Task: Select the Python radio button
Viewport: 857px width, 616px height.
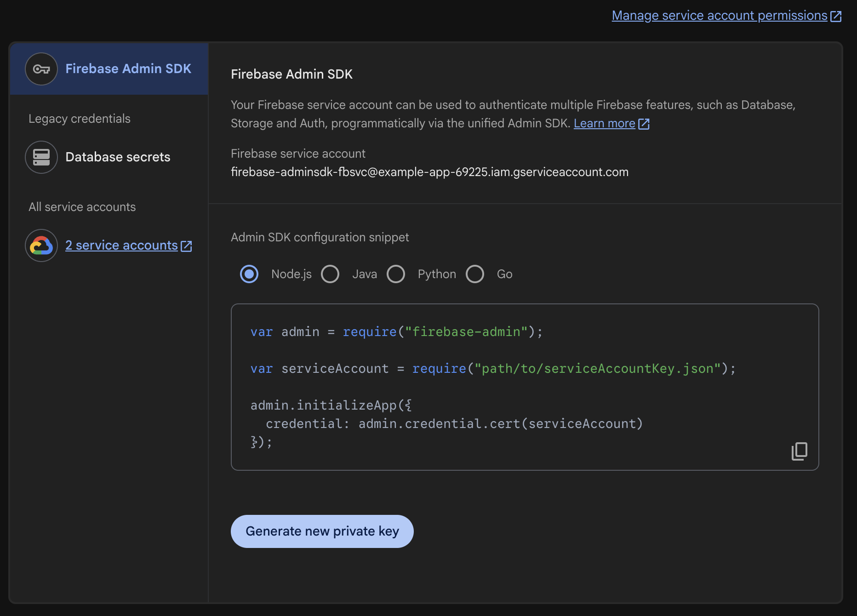Action: click(396, 274)
